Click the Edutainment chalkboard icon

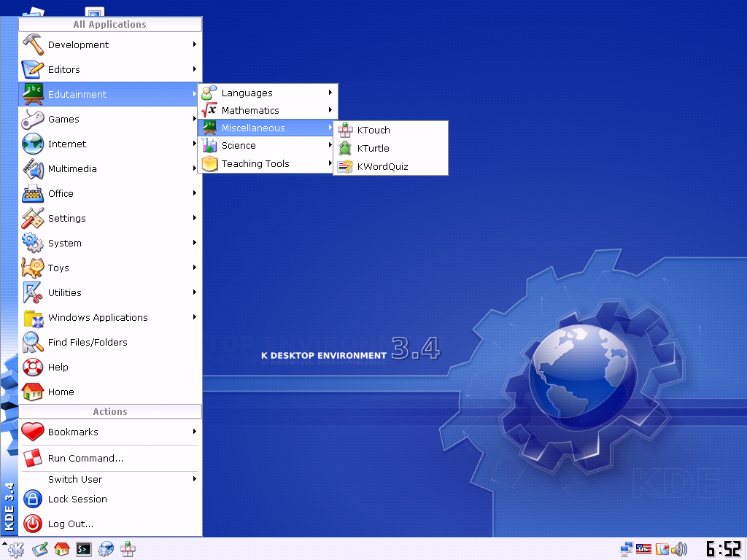pyautogui.click(x=33, y=94)
